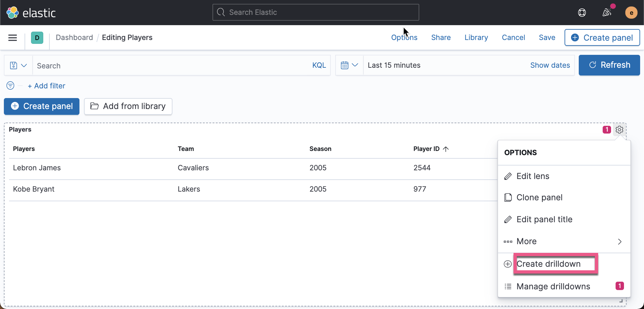Cancel dashboard editing
The image size is (644, 309).
[513, 37]
